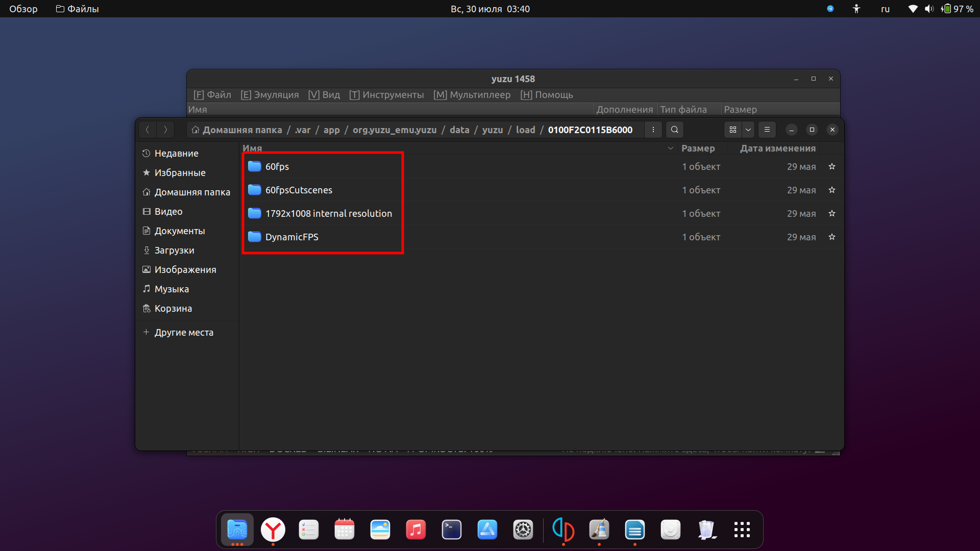Open Другие места in the sidebar
Screen dimensions: 980x551
[x=187, y=332]
